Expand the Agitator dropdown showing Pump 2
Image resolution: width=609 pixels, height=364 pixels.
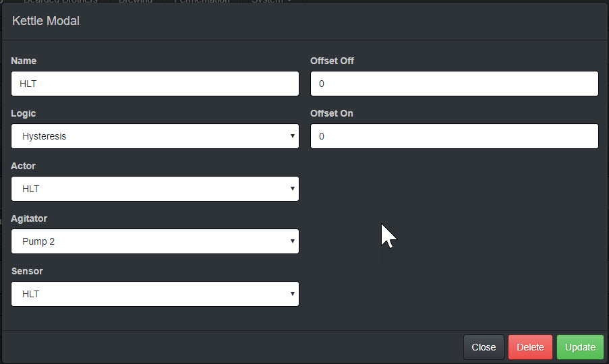[x=155, y=241]
